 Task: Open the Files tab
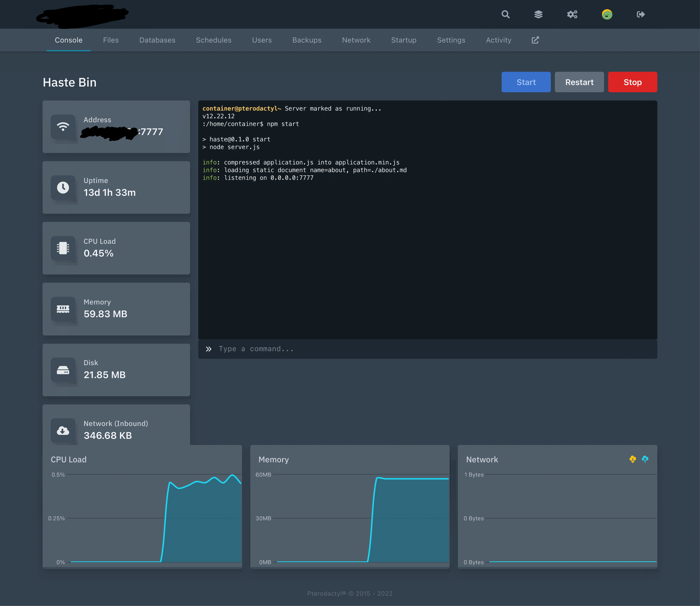tap(111, 40)
